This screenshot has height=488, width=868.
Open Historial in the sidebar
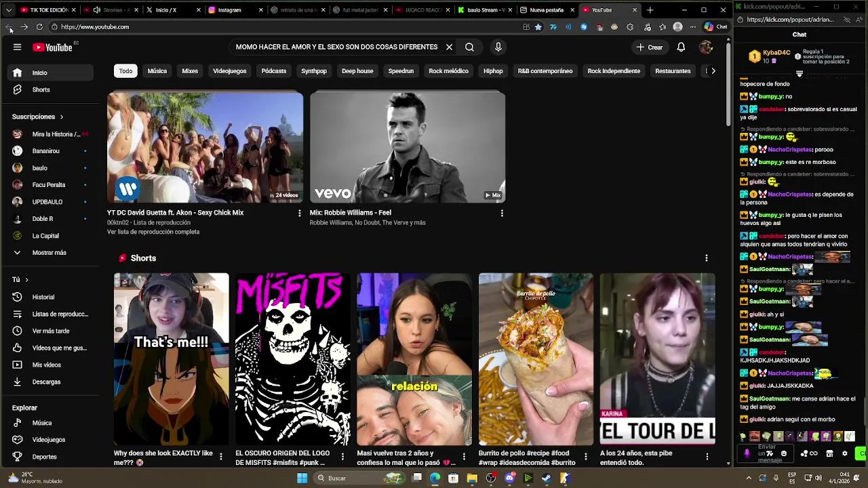pyautogui.click(x=50, y=297)
